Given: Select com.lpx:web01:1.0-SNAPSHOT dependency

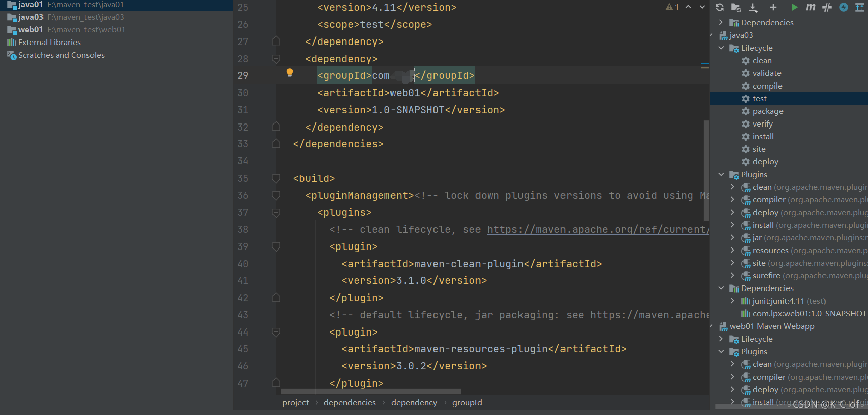Looking at the screenshot, I should tap(804, 314).
